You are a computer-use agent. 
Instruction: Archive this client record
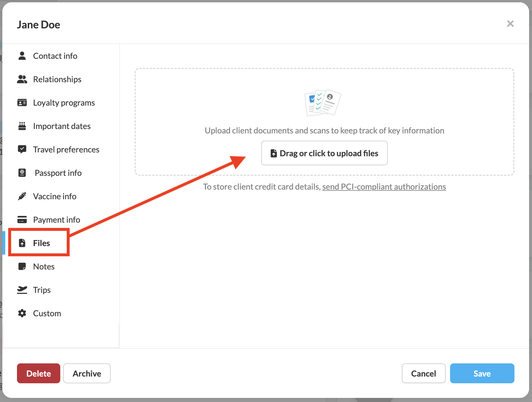click(x=87, y=373)
